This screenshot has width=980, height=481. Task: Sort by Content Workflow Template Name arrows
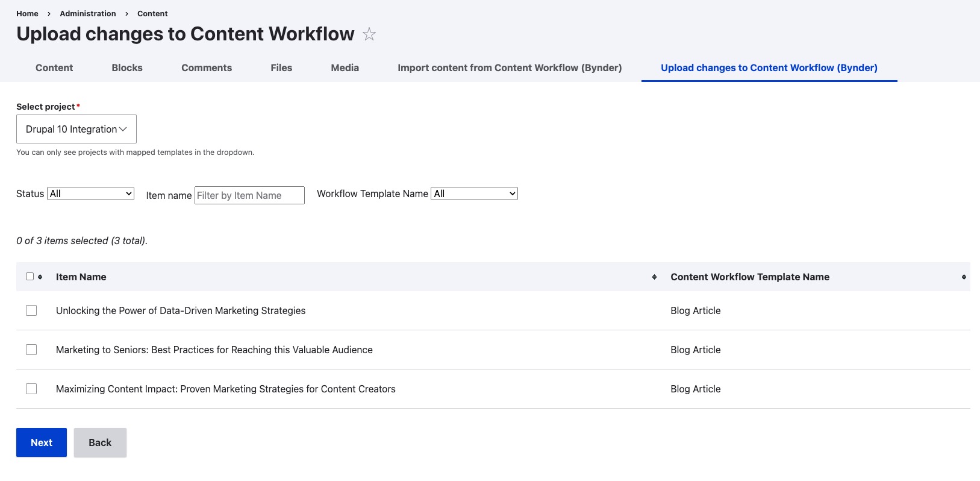click(964, 277)
